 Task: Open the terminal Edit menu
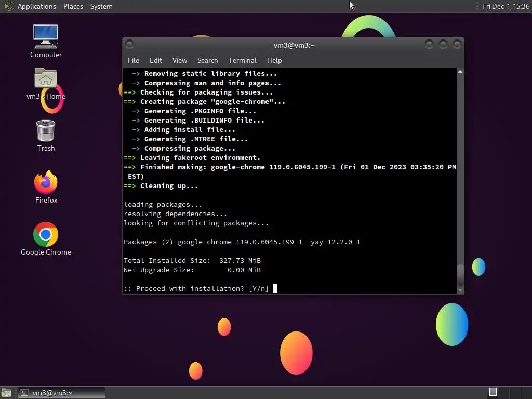coord(155,60)
